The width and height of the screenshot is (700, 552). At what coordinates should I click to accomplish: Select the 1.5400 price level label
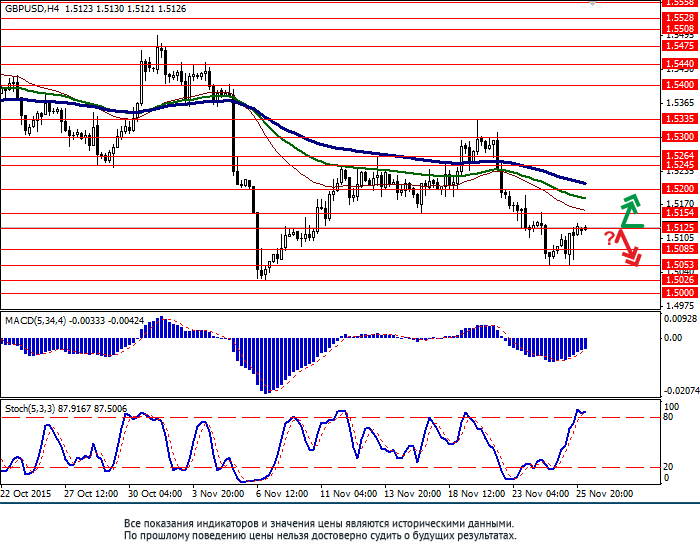(679, 85)
